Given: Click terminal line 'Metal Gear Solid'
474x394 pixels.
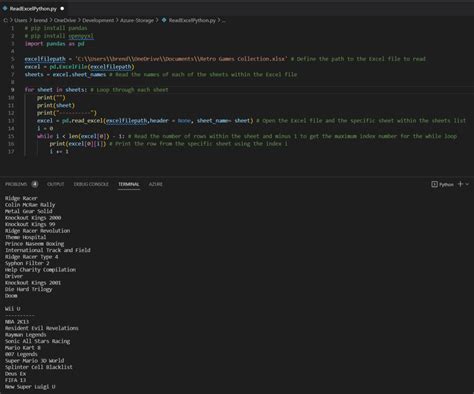Looking at the screenshot, I should click(28, 211).
